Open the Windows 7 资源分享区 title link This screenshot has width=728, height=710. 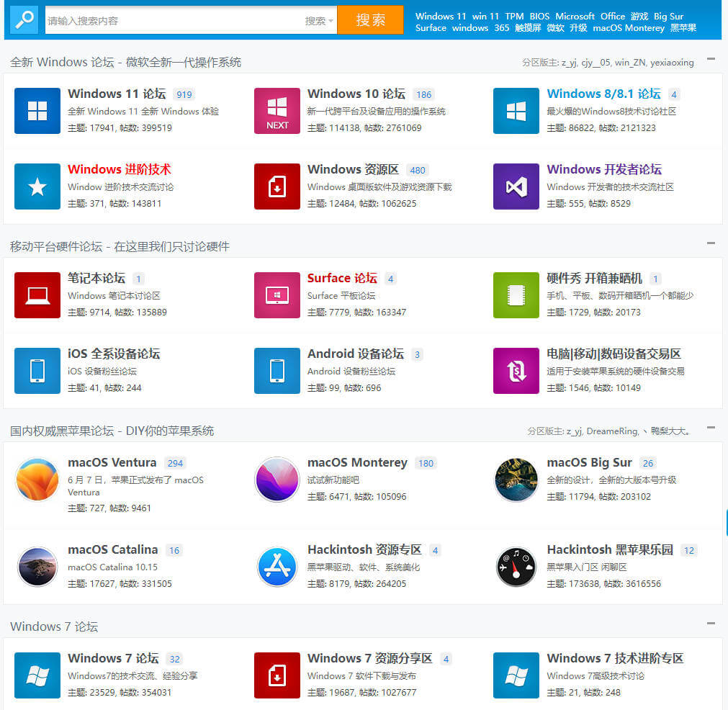pyautogui.click(x=369, y=658)
